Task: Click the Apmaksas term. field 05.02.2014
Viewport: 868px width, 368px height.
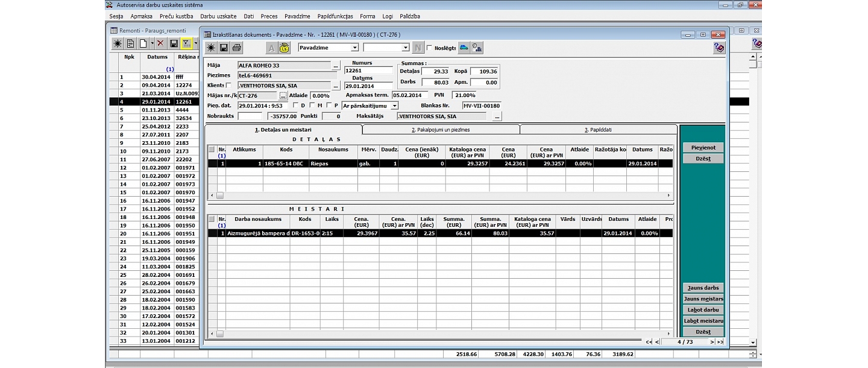Action: 410,95
